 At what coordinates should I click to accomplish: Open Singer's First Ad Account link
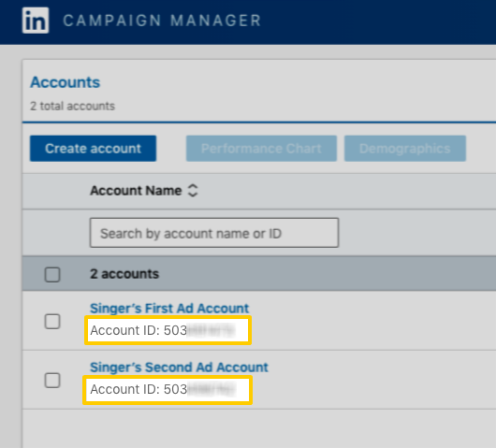pyautogui.click(x=169, y=309)
